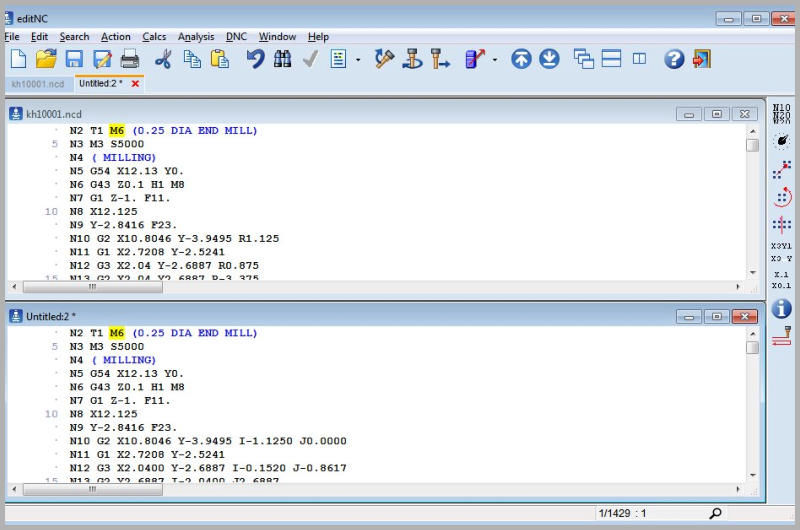
Task: Save the file with the floppy disk icon
Action: pyautogui.click(x=74, y=59)
